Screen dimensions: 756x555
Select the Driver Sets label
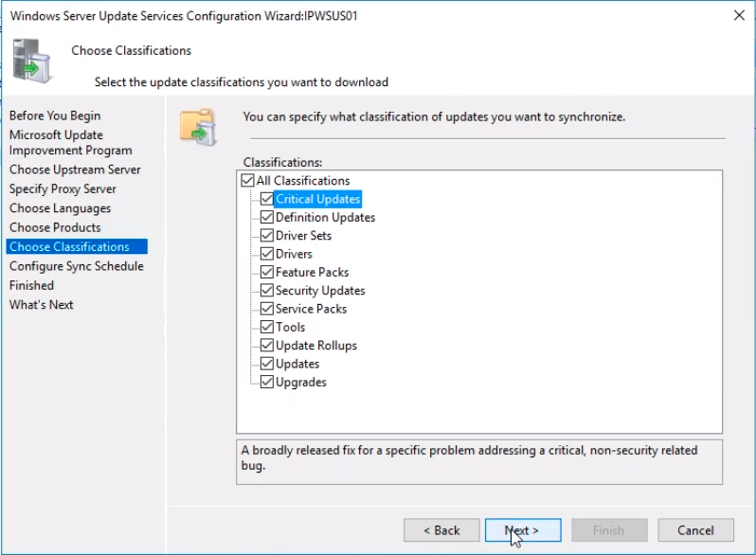click(303, 236)
